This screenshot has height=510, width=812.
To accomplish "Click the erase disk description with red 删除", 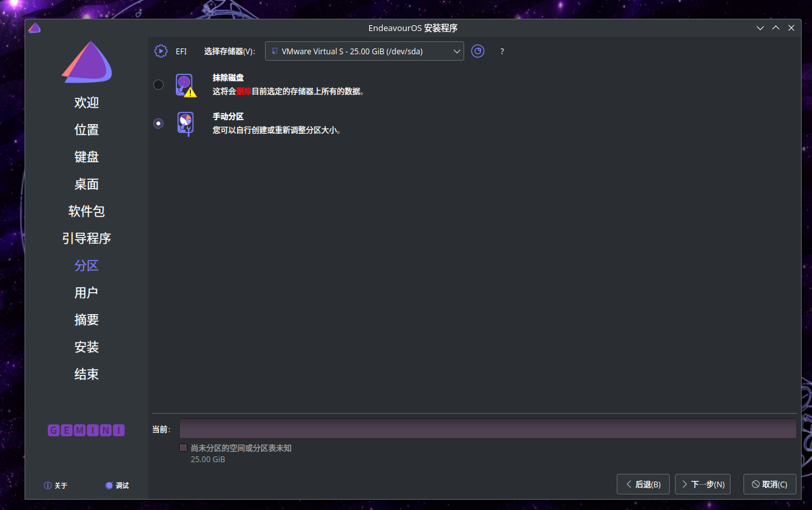I will coord(290,92).
